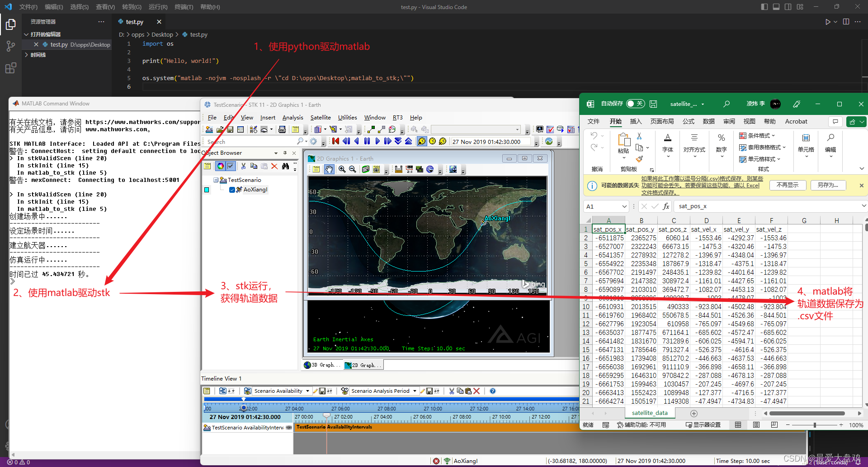Image resolution: width=868 pixels, height=467 pixels.
Task: Split the VS Code editor right
Action: coord(846,22)
